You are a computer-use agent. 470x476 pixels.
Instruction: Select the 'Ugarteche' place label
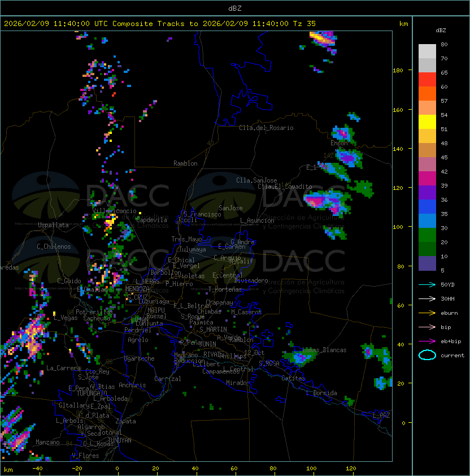click(x=140, y=358)
